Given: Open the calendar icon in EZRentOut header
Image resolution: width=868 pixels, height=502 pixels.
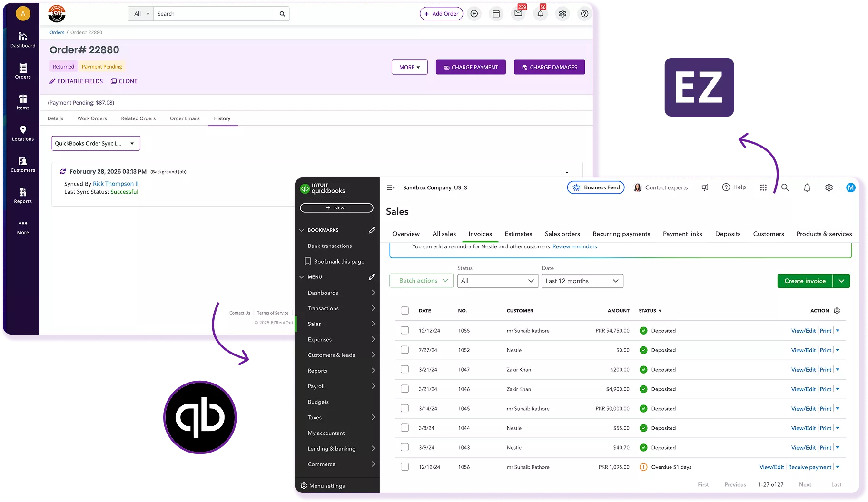Looking at the screenshot, I should coord(496,14).
